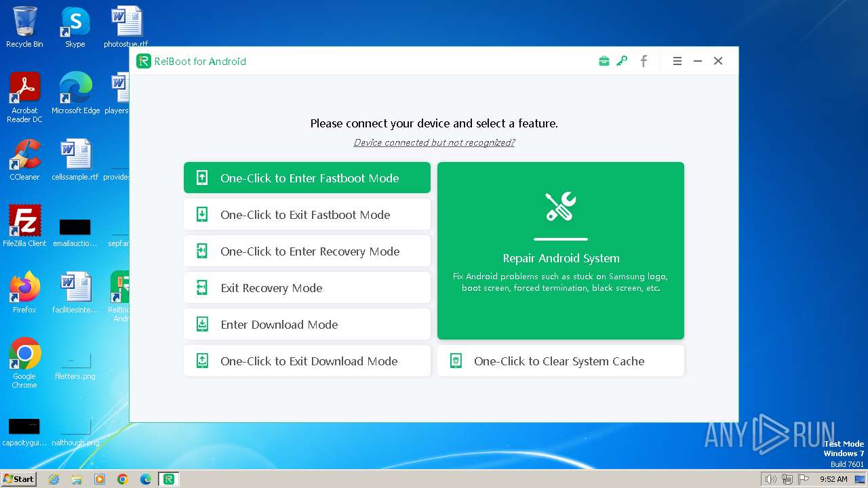Image resolution: width=868 pixels, height=488 pixels.
Task: Click the Exit Fastboot Mode phone icon
Action: (x=202, y=214)
